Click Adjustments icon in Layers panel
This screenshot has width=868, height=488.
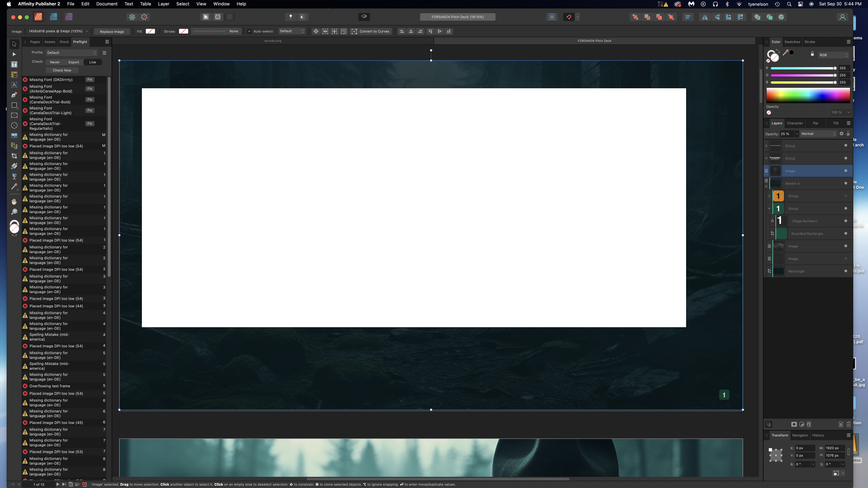[802, 424]
